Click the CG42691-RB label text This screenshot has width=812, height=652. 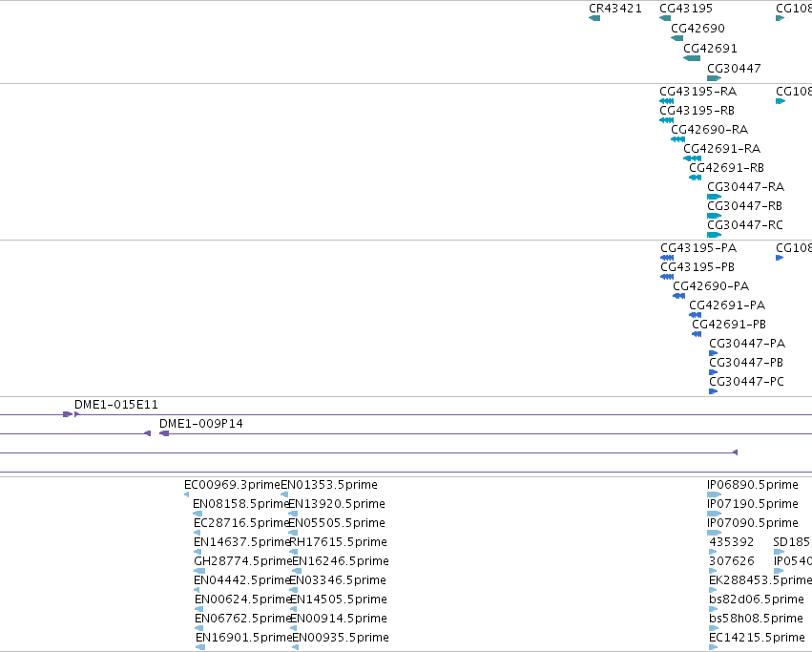726,168
